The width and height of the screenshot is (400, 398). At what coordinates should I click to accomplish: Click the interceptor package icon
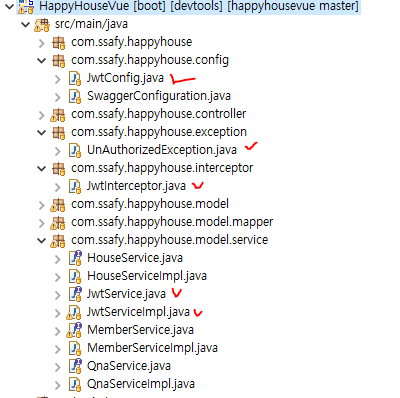(59, 169)
